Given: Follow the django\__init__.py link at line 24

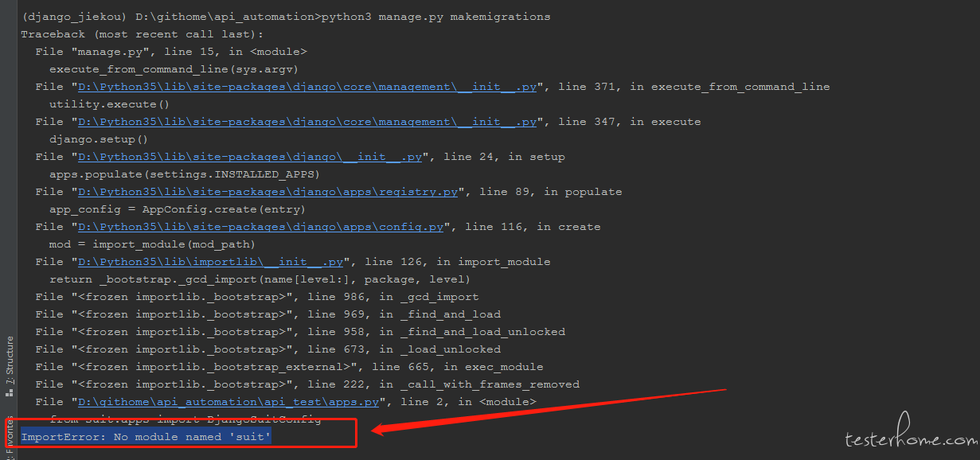Looking at the screenshot, I should click(x=249, y=157).
